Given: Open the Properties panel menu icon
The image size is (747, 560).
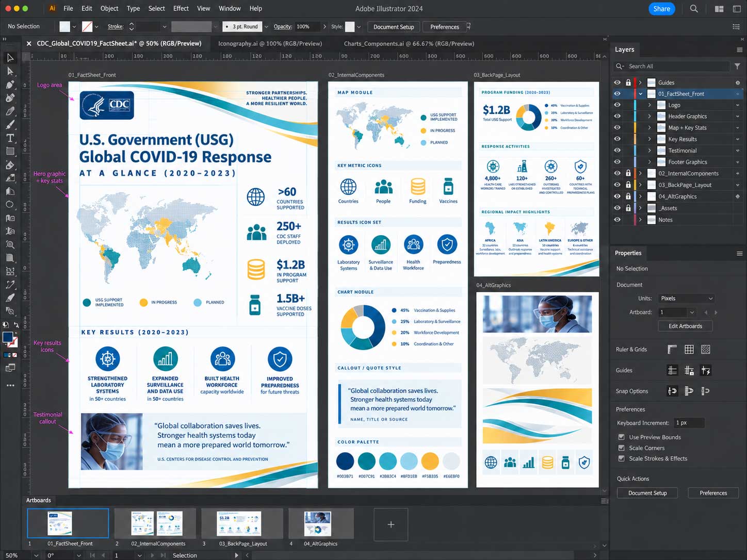Looking at the screenshot, I should click(x=739, y=253).
